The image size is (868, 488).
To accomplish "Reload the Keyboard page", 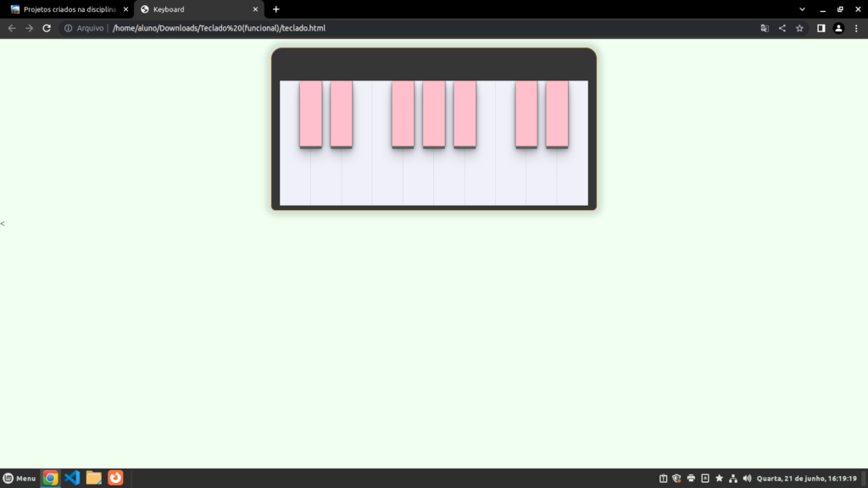I will [47, 28].
